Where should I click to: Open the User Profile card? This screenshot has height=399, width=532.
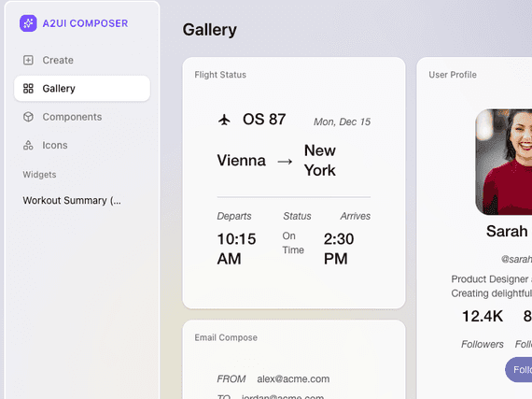(x=474, y=228)
